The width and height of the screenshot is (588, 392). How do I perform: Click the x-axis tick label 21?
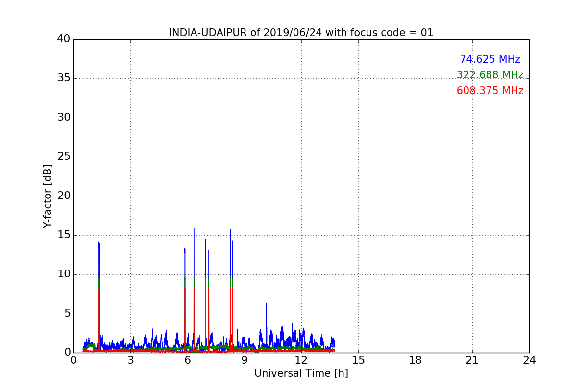click(x=472, y=360)
